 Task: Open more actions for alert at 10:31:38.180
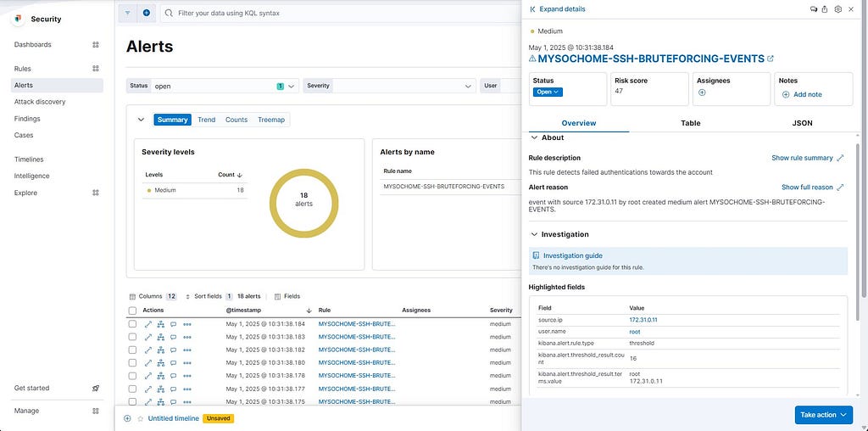(x=187, y=363)
